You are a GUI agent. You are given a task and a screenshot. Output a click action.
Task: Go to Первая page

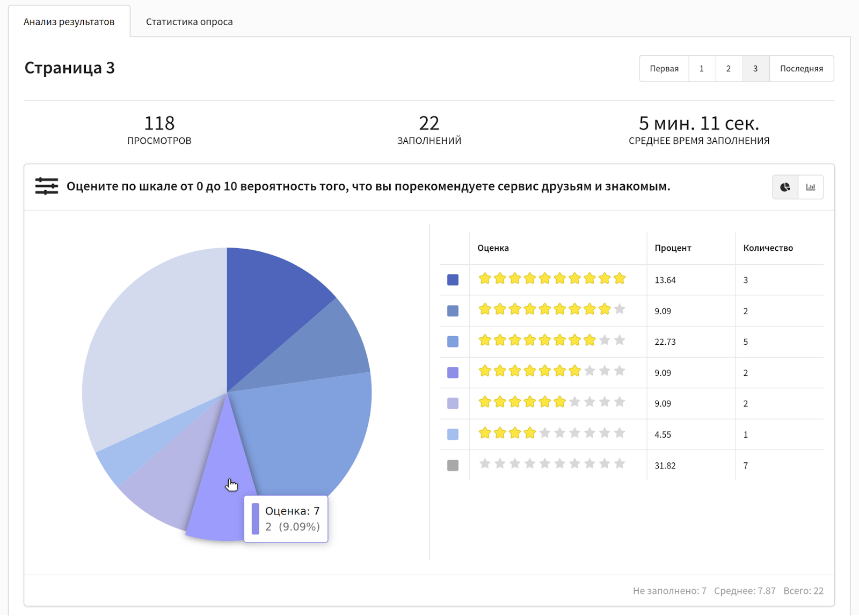(x=664, y=69)
